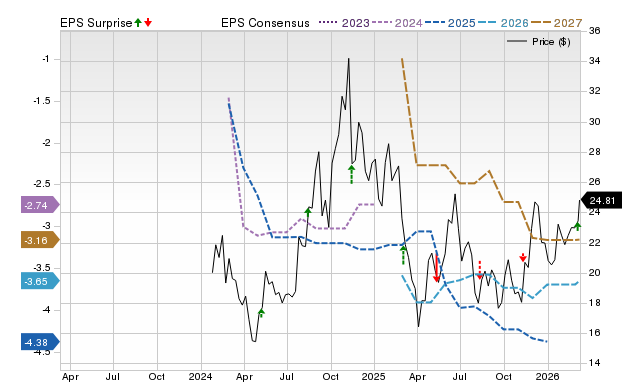
Task: Click the dark blue -4.38 EPS tag
Action: pyautogui.click(x=40, y=342)
